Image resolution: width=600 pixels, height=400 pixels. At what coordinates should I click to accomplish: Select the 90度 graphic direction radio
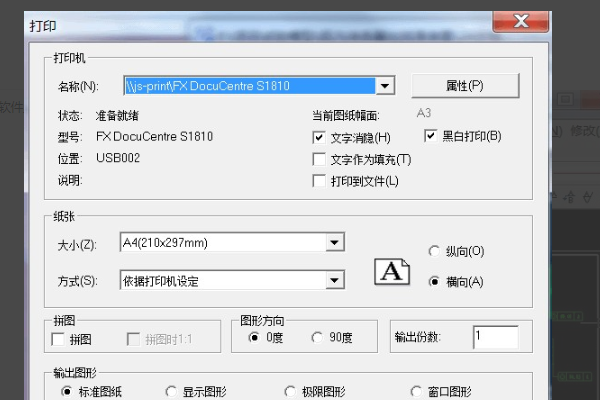(x=317, y=337)
